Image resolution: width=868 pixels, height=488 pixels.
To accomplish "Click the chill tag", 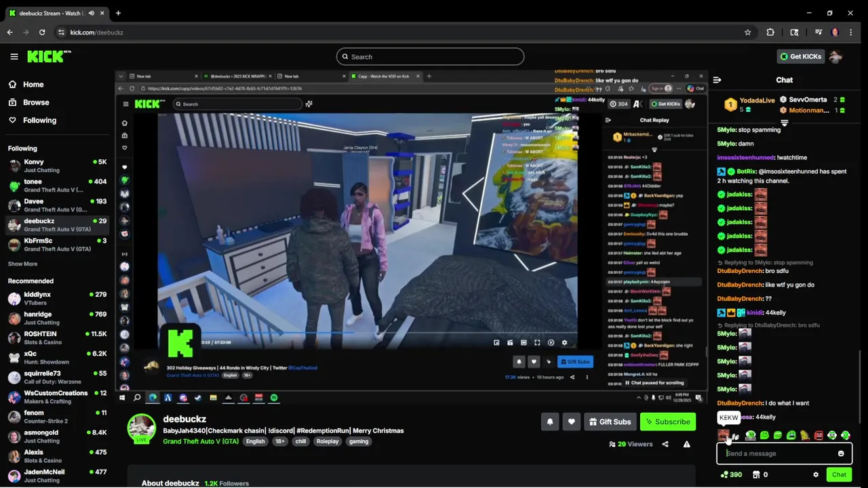I will click(x=300, y=441).
